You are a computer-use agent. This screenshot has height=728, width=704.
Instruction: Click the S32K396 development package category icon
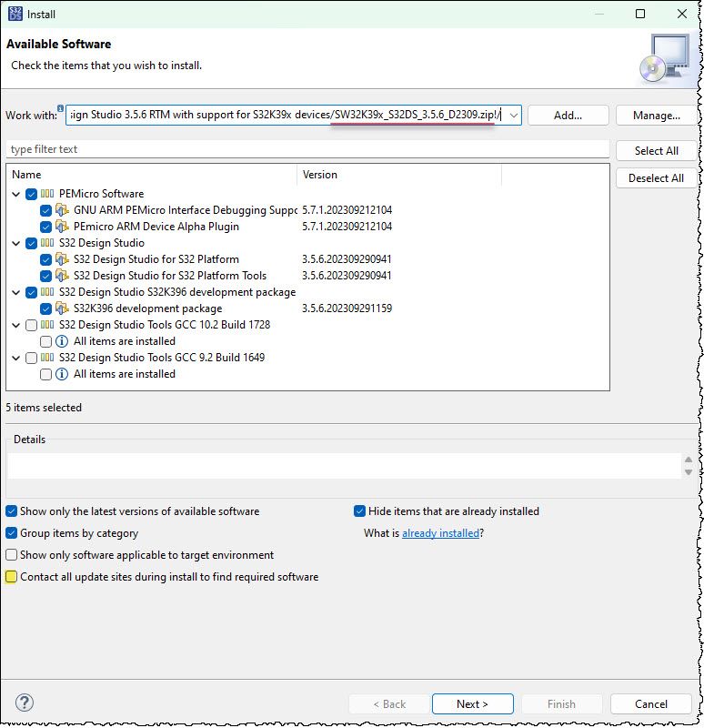click(x=47, y=292)
